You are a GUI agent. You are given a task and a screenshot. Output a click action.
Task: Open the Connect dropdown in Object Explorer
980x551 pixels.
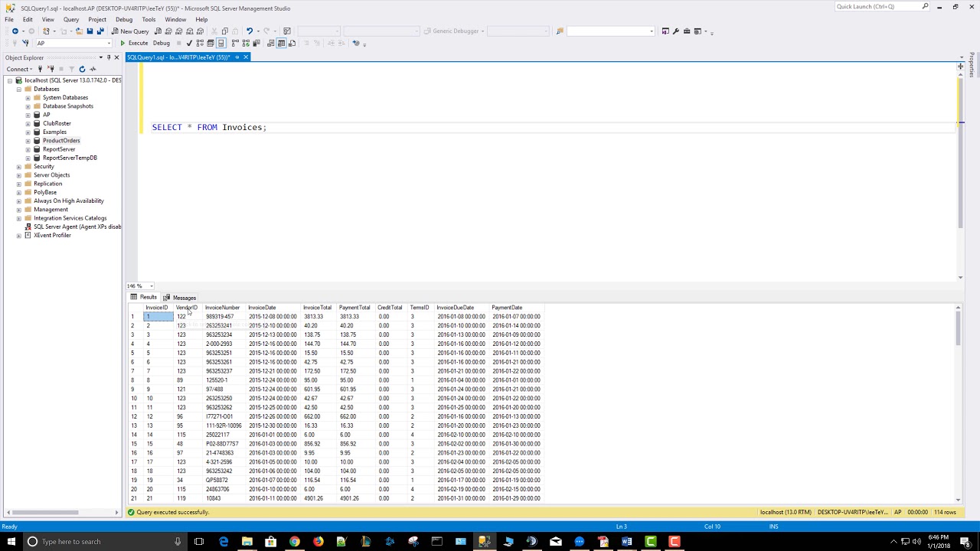coord(19,69)
